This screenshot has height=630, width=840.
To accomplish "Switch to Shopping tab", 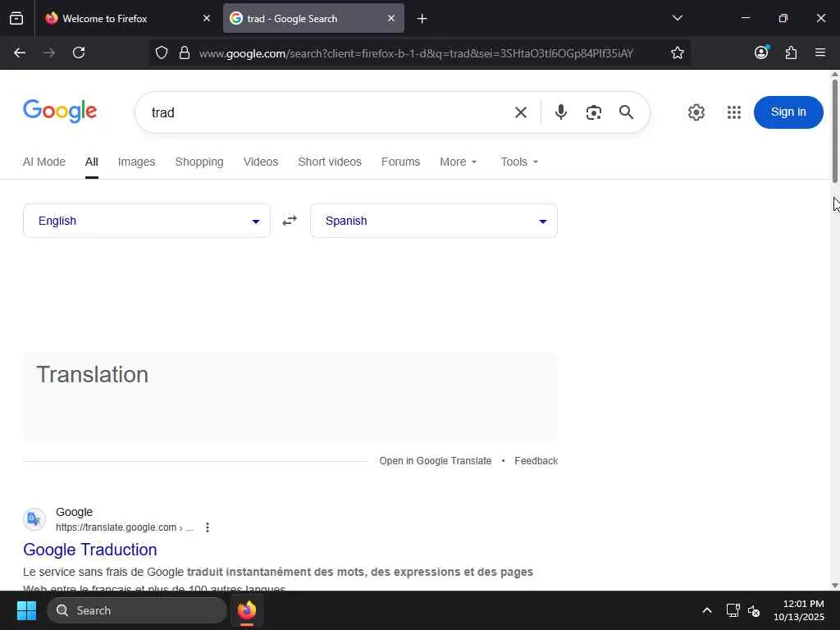I will (199, 162).
